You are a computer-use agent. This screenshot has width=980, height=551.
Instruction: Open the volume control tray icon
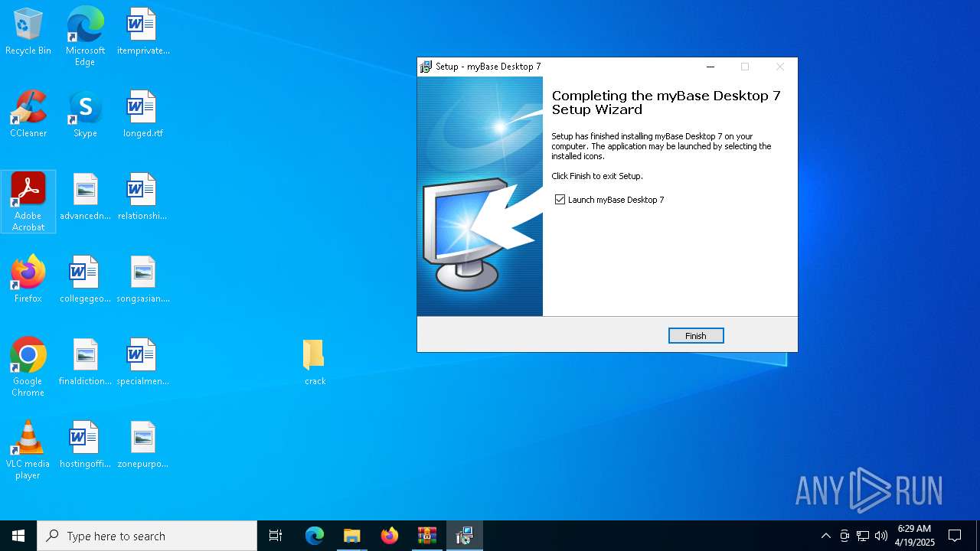(x=881, y=536)
